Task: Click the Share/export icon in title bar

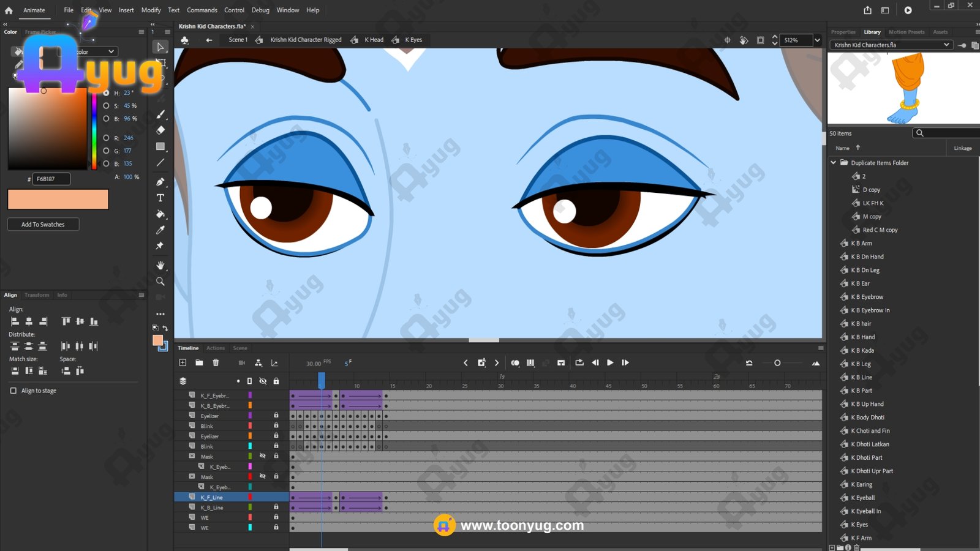Action: click(x=867, y=10)
